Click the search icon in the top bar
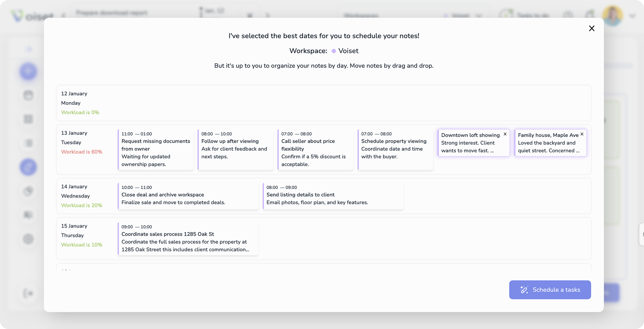Viewport: 644px width, 329px height. [x=568, y=15]
